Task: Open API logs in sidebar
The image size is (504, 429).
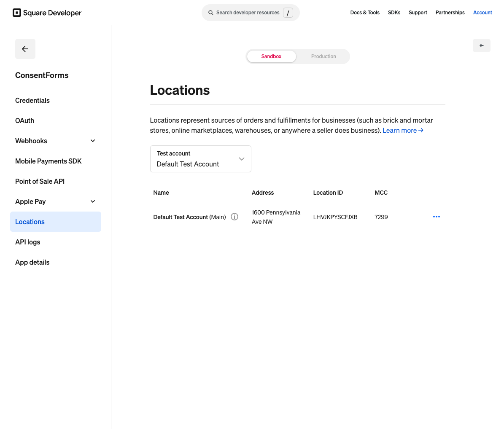Action: 28,242
